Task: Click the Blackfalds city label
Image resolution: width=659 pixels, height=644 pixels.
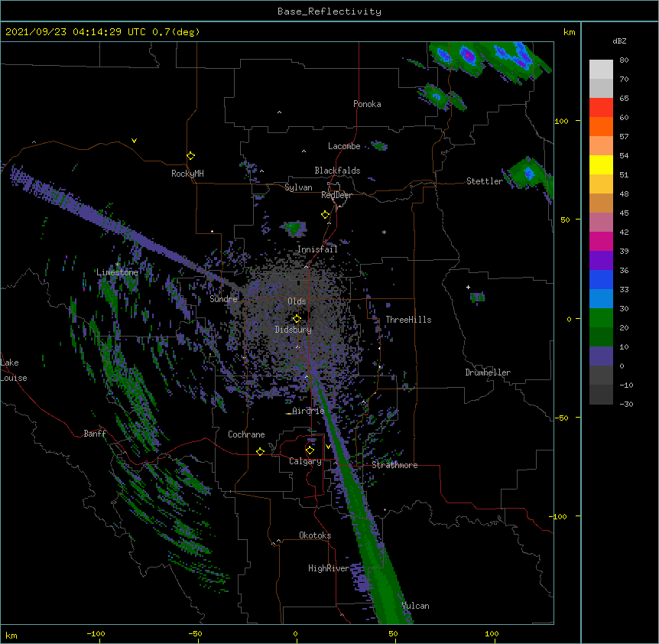Action: coord(337,171)
